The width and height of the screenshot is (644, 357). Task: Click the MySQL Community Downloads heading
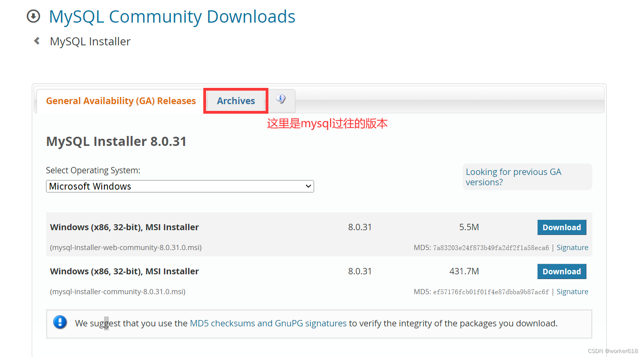tap(172, 17)
